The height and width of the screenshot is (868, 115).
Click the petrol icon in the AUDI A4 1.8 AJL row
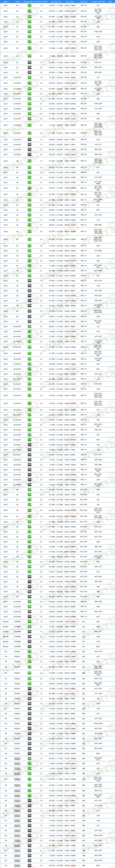tap(30, 5)
